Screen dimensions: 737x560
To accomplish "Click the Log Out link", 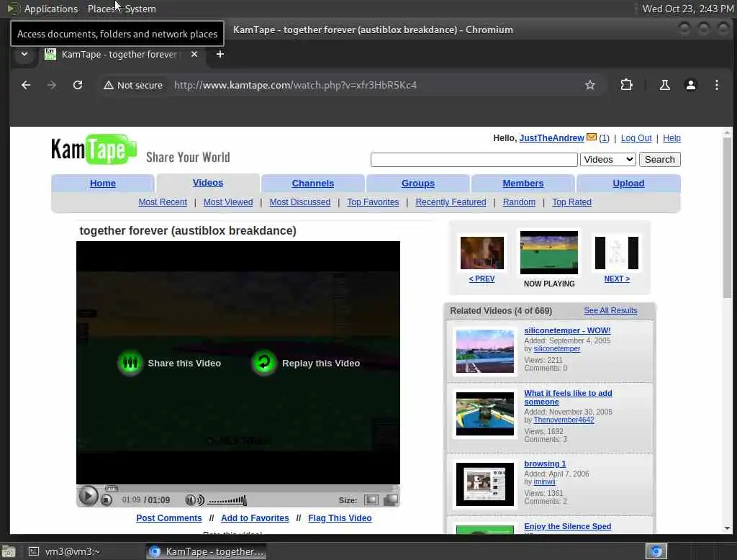I will pos(636,137).
